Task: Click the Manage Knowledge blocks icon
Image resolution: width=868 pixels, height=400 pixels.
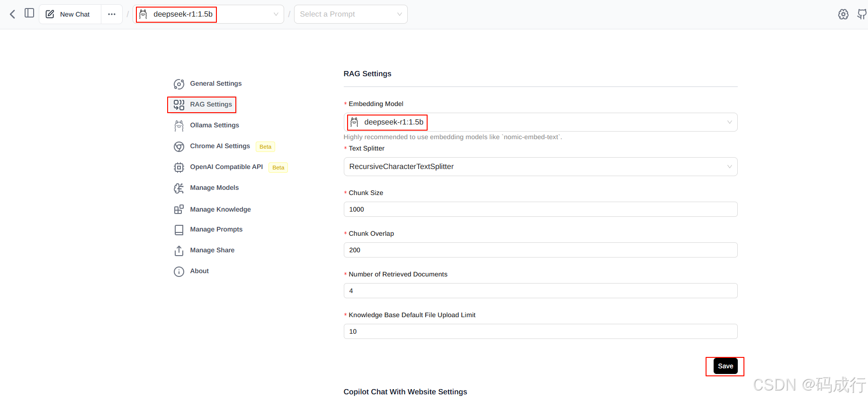Action: point(179,209)
